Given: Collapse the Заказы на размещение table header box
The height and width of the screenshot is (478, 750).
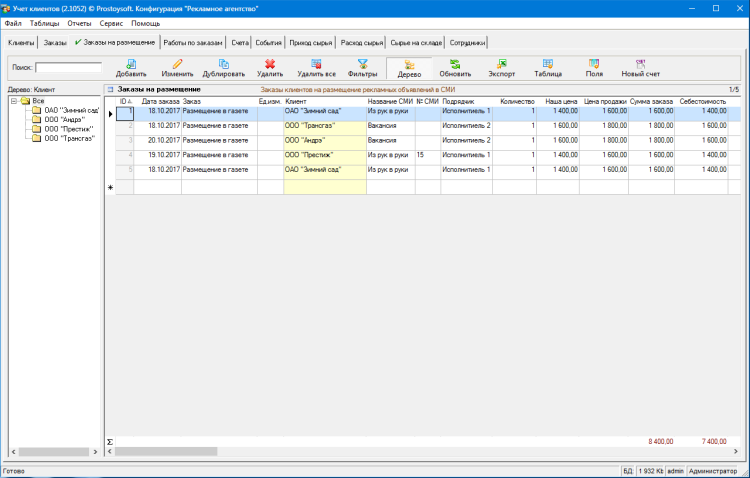Looking at the screenshot, I should [x=111, y=89].
